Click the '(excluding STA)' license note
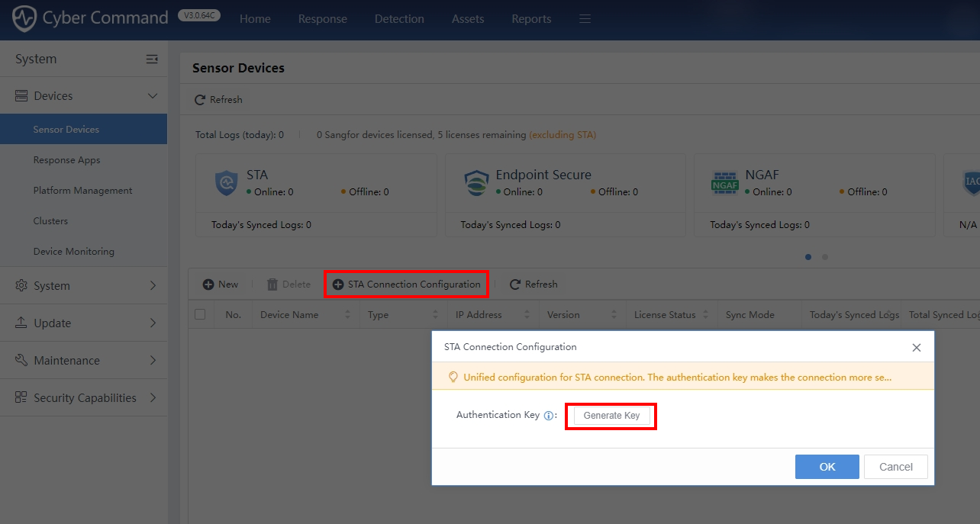 coord(563,135)
